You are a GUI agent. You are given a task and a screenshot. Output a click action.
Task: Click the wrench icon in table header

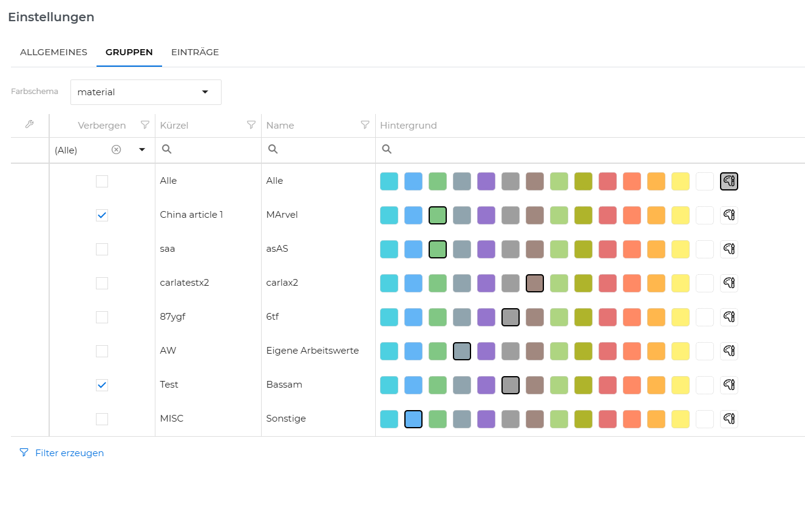[29, 124]
